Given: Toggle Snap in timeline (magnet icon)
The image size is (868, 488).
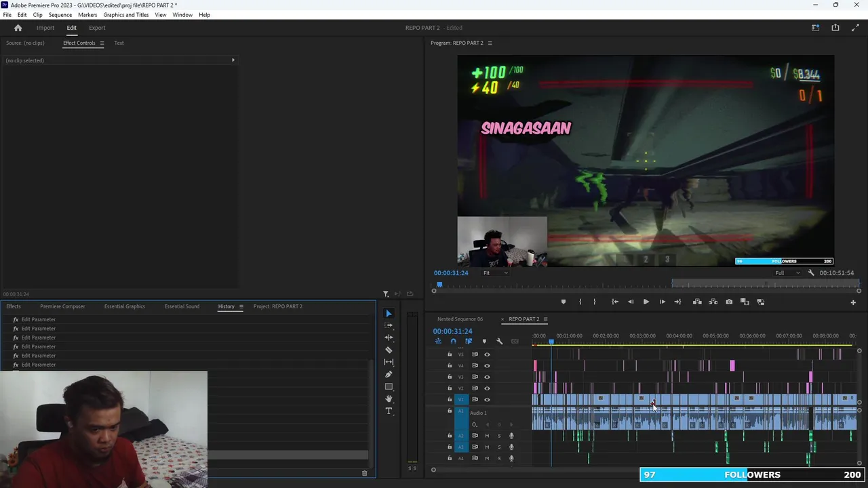Looking at the screenshot, I should (x=453, y=341).
